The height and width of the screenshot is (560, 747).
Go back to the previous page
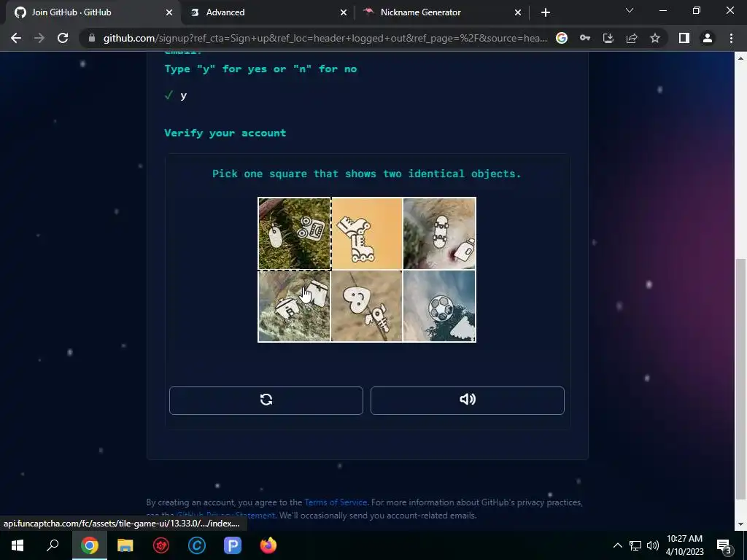16,38
